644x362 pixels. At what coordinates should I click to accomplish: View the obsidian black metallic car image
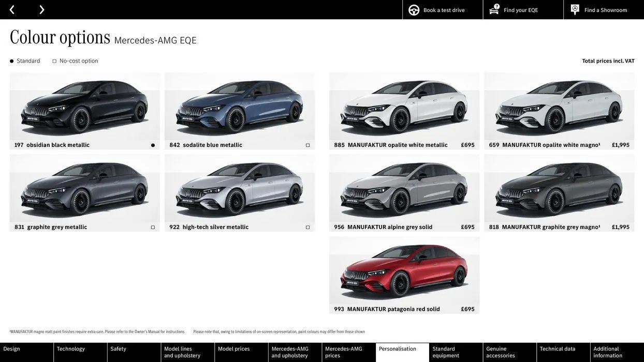tap(84, 107)
